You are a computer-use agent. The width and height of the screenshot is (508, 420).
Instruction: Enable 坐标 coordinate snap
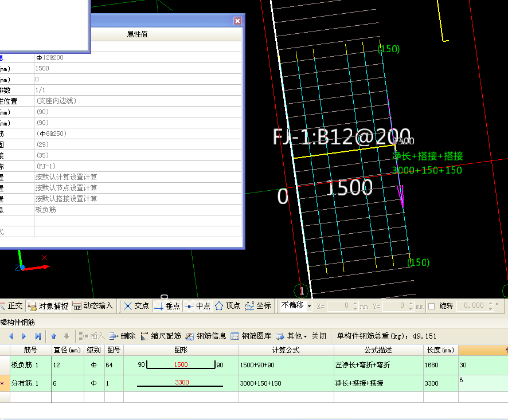[258, 306]
